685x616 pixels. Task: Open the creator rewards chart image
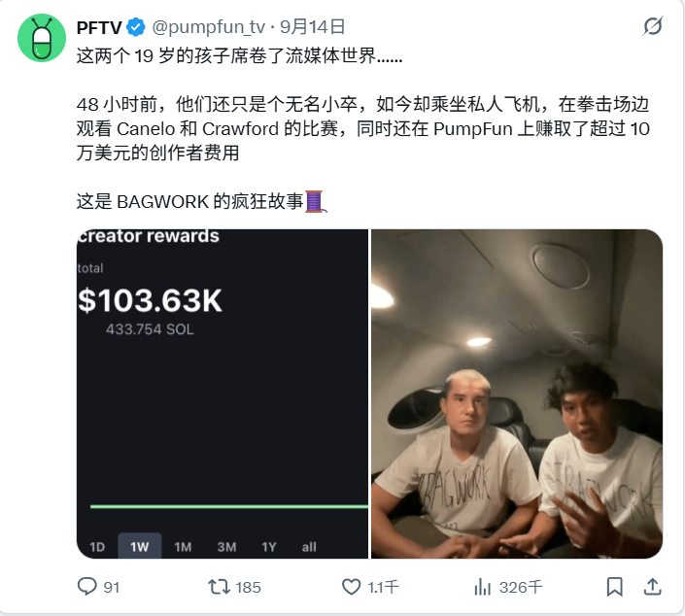(223, 394)
